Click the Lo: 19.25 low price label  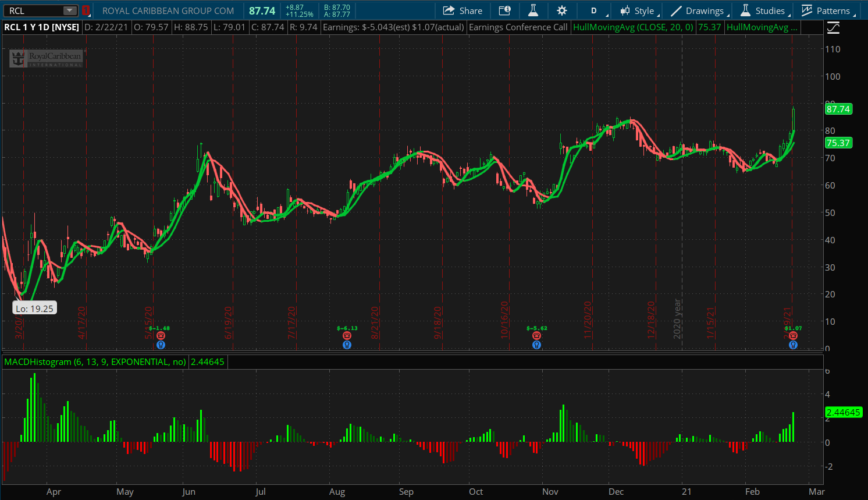tap(35, 308)
